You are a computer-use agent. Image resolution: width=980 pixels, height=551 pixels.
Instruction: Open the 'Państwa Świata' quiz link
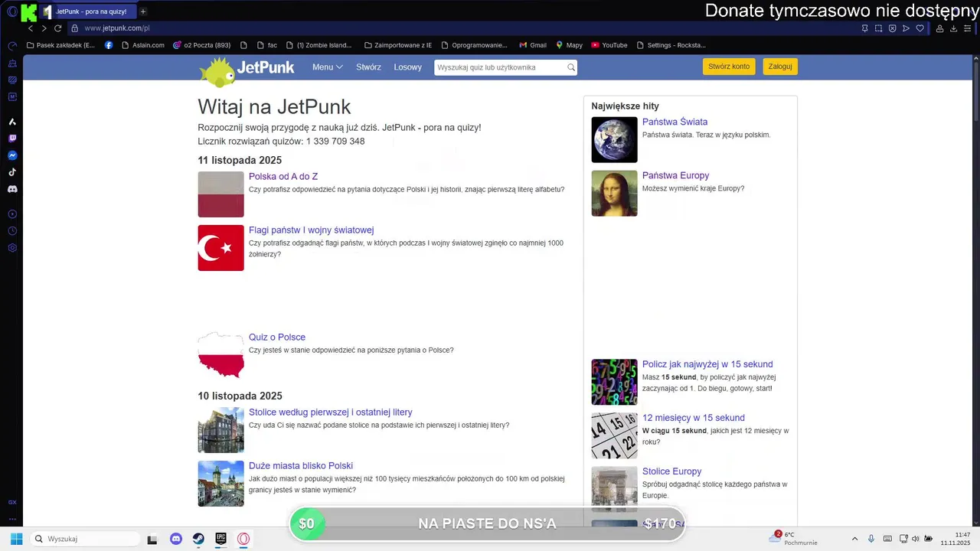675,122
